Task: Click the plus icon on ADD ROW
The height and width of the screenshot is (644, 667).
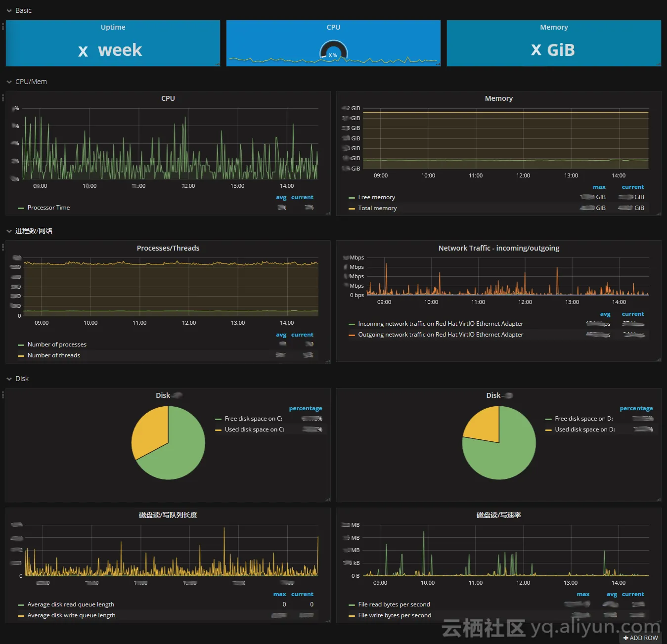Action: (625, 638)
